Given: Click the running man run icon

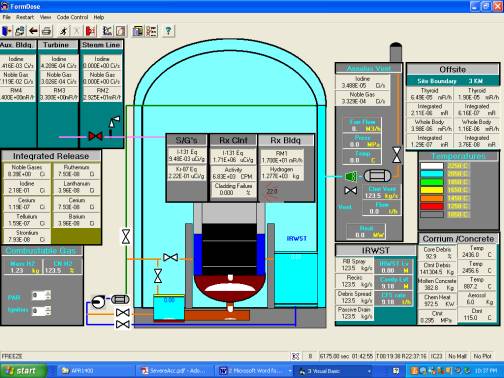Looking at the screenshot, I should (63, 31).
